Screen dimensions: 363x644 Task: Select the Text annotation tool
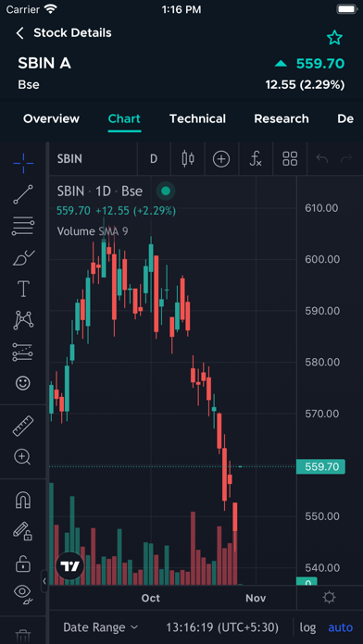pos(23,289)
